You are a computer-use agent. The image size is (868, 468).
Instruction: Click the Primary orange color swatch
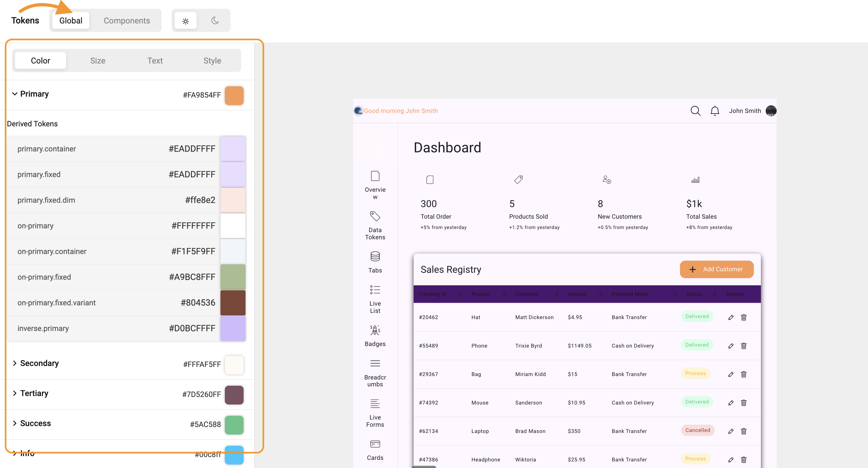point(234,95)
